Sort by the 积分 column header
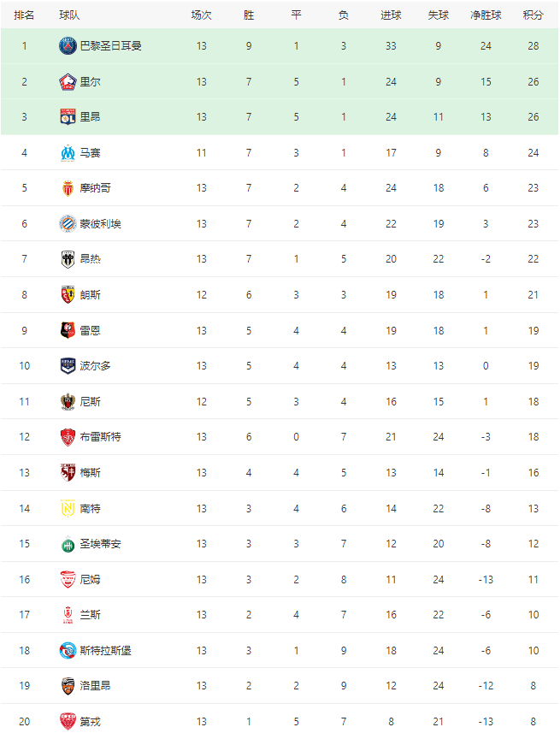Screen dimensions: 560x739 click(x=533, y=15)
